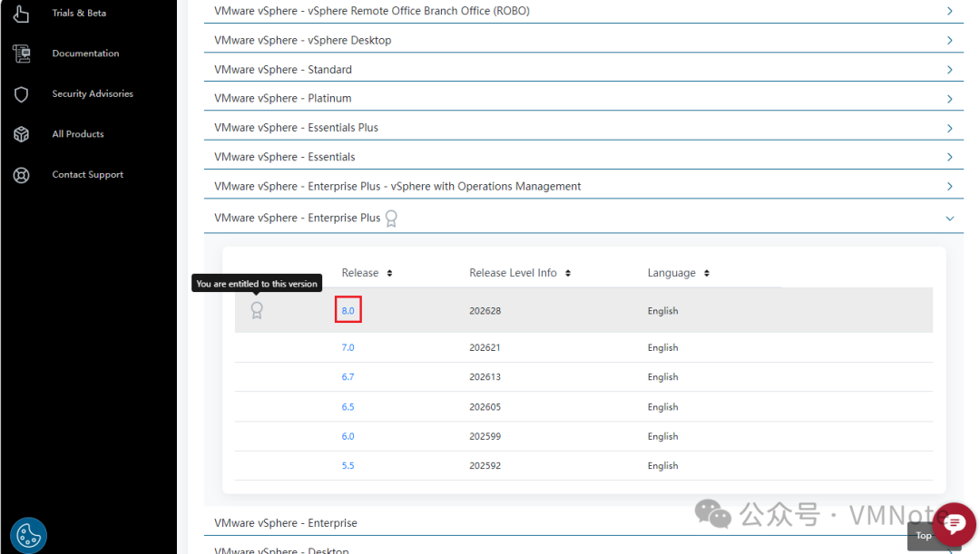Select release level value 202628
Viewport: 980px width, 554px height.
pos(485,310)
